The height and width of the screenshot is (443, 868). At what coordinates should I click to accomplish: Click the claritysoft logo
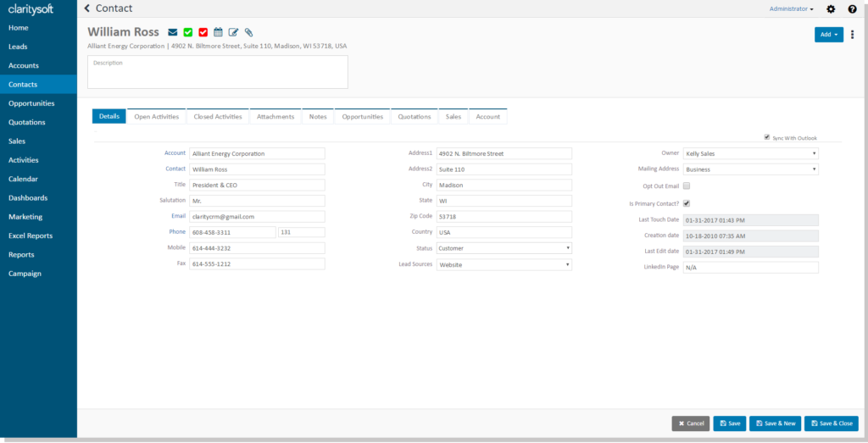tap(31, 9)
